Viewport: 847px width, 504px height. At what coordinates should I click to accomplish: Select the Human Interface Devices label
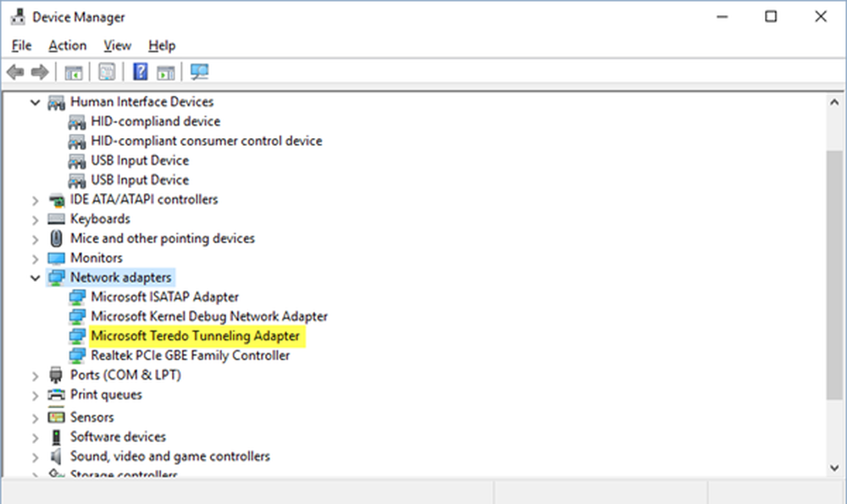142,102
